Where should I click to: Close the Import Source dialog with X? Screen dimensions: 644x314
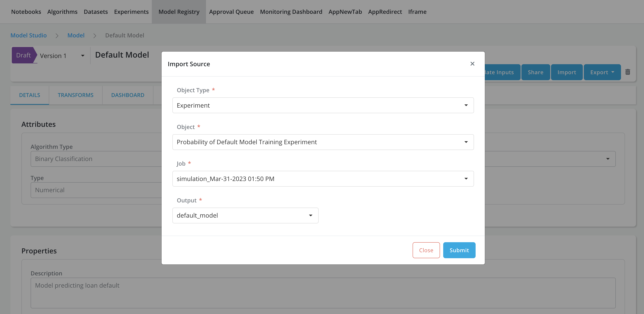(x=472, y=64)
